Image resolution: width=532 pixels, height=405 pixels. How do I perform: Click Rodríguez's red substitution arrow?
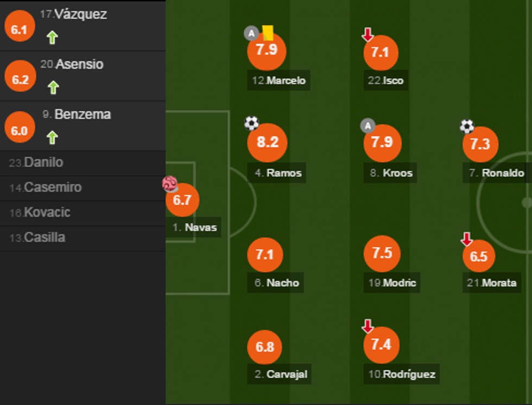click(368, 326)
